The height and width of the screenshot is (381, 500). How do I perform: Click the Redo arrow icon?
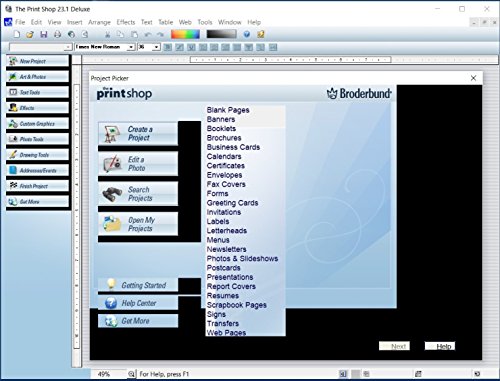[x=161, y=34]
